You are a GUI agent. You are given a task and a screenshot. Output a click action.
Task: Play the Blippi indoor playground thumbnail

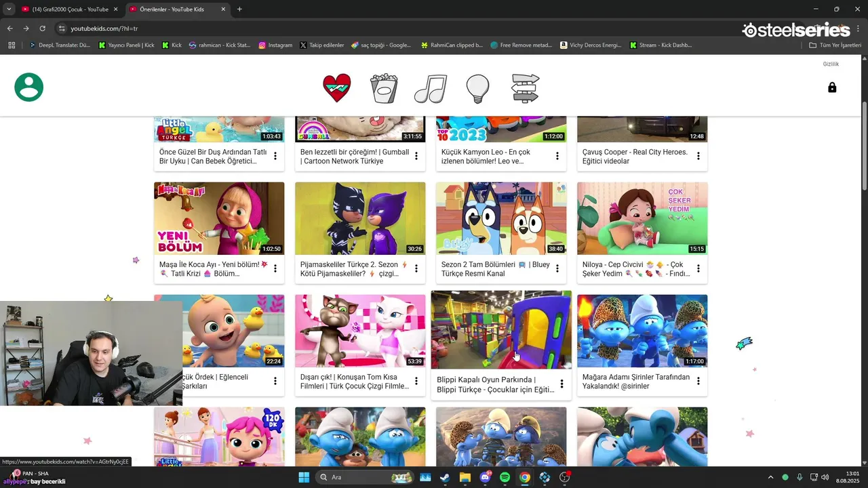(501, 330)
